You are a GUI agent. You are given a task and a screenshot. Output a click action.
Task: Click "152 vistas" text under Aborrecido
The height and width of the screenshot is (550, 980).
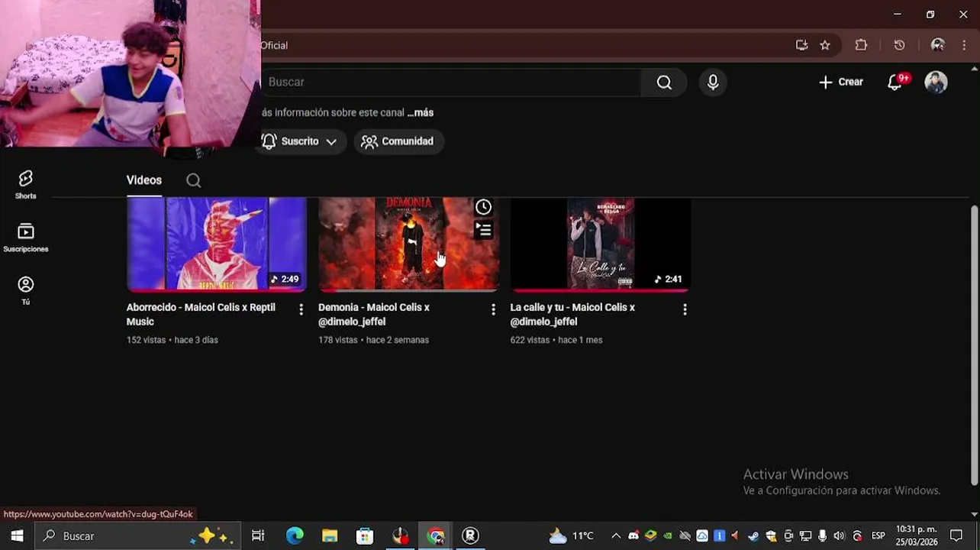(146, 340)
